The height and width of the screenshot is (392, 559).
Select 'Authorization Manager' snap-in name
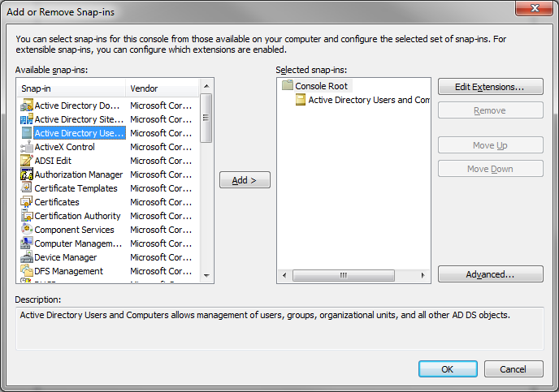coord(79,174)
